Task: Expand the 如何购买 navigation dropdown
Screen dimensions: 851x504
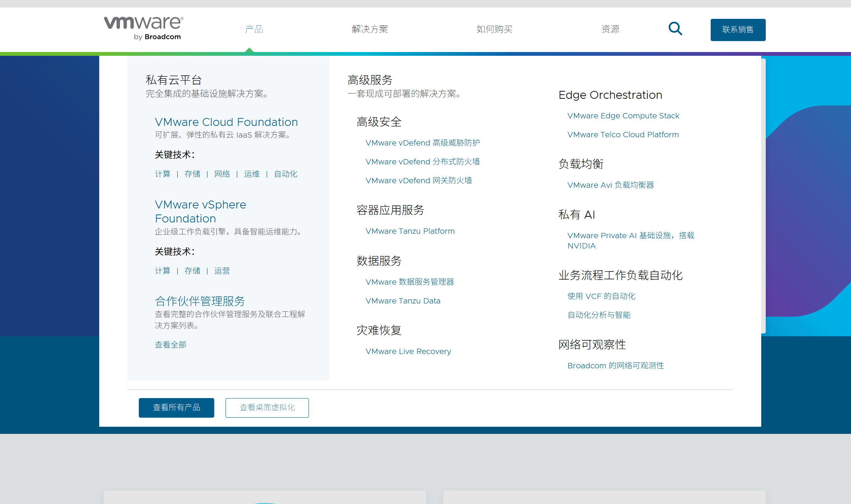Action: point(494,29)
